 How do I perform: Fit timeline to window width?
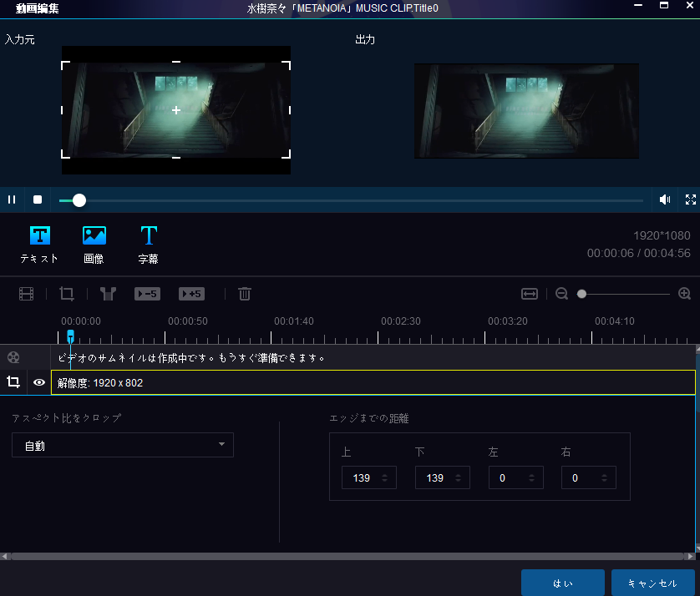click(x=529, y=294)
